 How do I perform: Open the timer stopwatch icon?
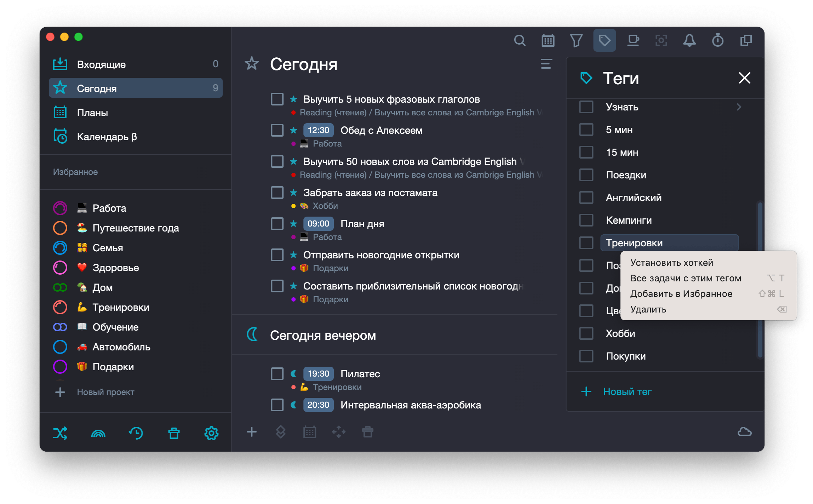coord(717,41)
